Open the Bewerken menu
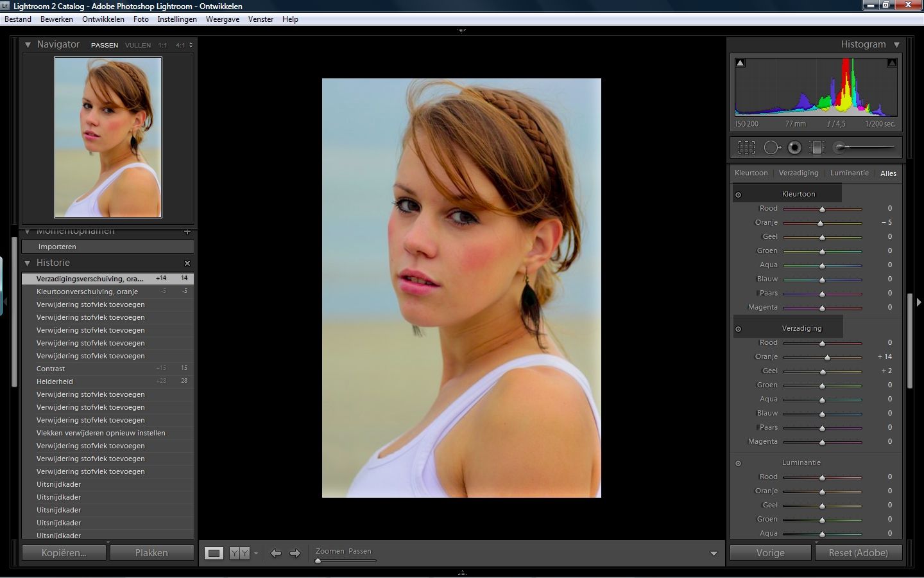The height and width of the screenshot is (578, 924). pos(56,19)
